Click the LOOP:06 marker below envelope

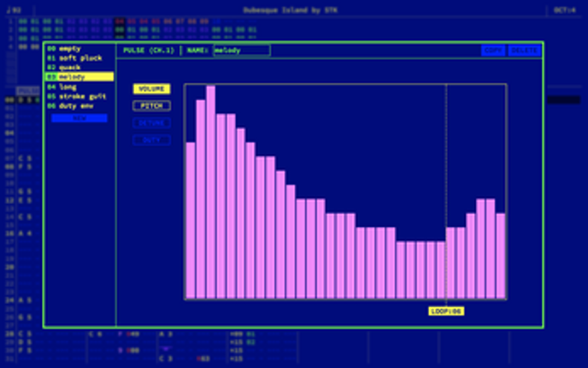[446, 312]
